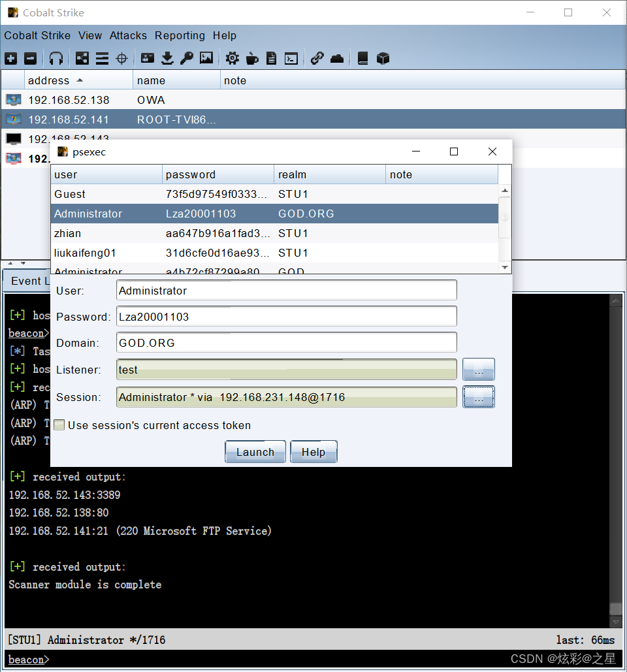Viewport: 627px width, 672px height.
Task: Open the Attacks menu
Action: (x=128, y=35)
